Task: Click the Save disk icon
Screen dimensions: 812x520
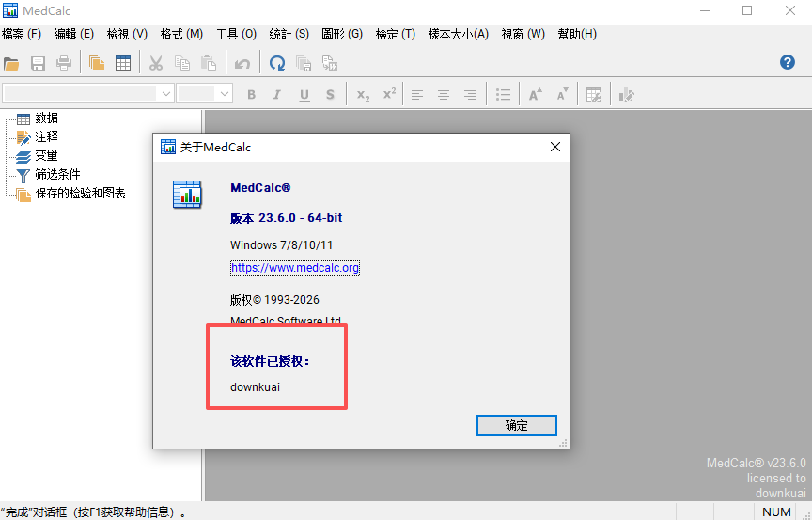Action: click(x=38, y=64)
